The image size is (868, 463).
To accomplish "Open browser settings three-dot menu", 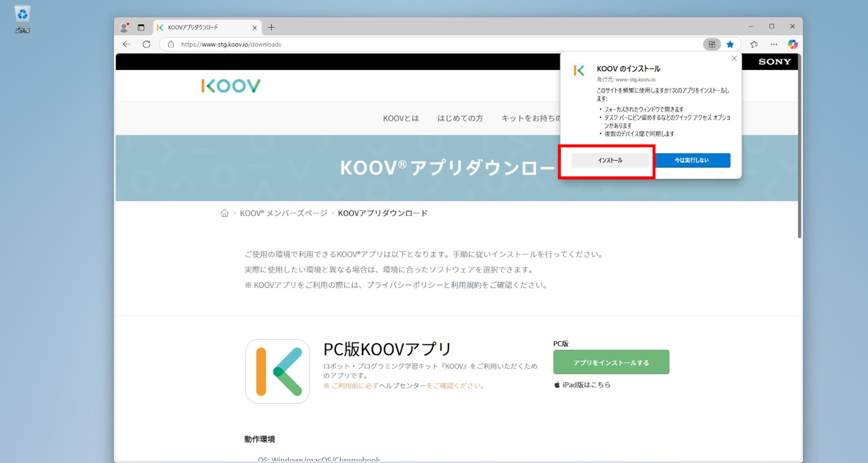I will pyautogui.click(x=774, y=44).
